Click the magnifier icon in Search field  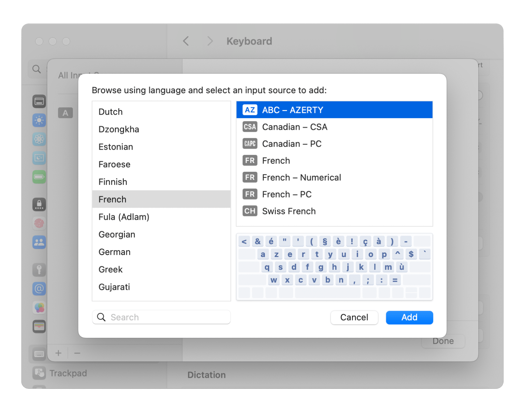click(x=101, y=317)
